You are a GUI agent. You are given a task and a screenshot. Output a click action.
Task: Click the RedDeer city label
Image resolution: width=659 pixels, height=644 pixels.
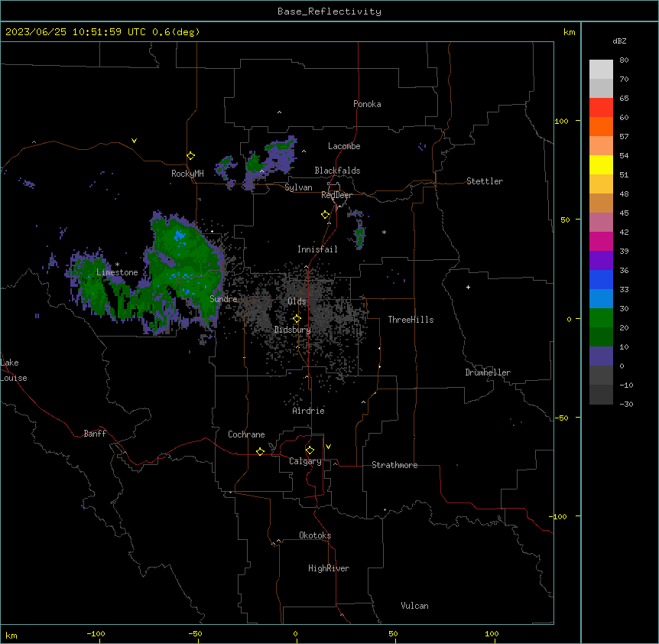click(x=336, y=195)
